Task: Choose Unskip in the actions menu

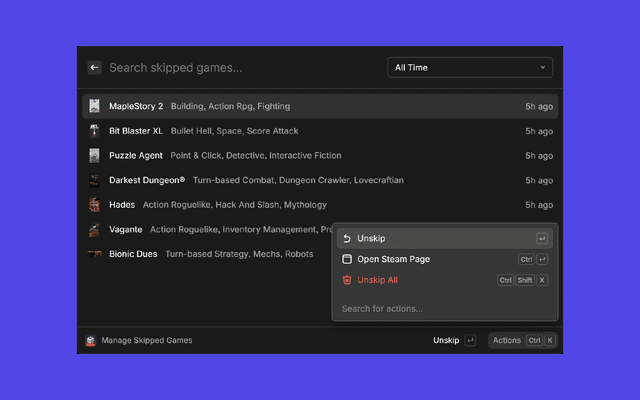Action: tap(444, 238)
